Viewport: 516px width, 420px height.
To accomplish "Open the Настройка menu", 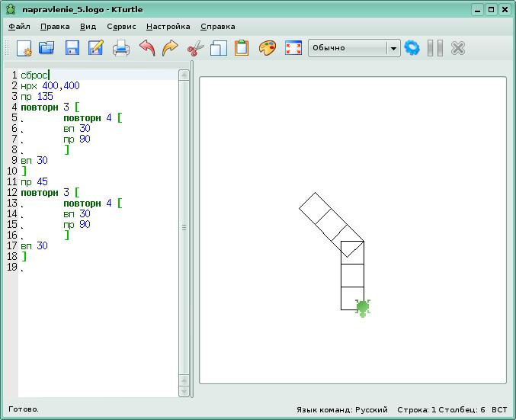I will tap(168, 26).
